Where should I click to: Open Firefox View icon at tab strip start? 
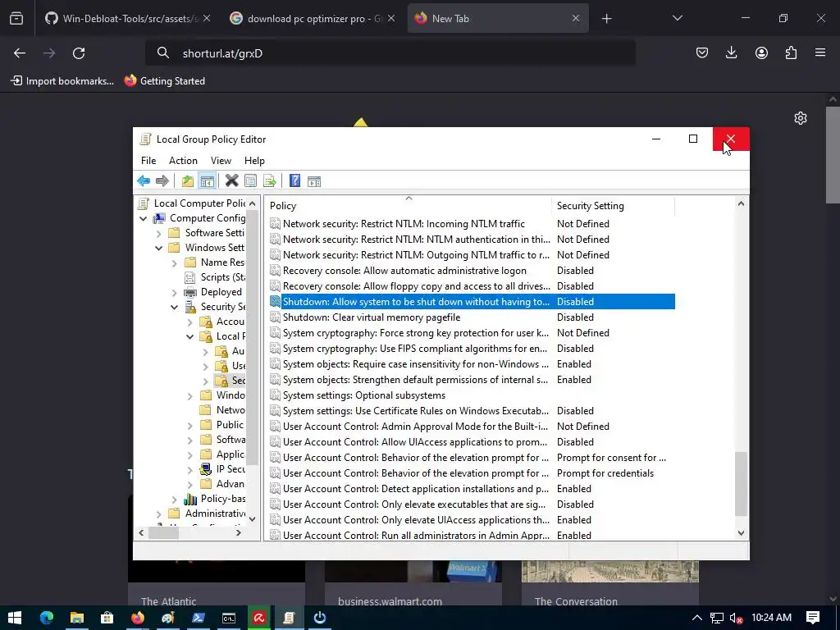(x=16, y=19)
